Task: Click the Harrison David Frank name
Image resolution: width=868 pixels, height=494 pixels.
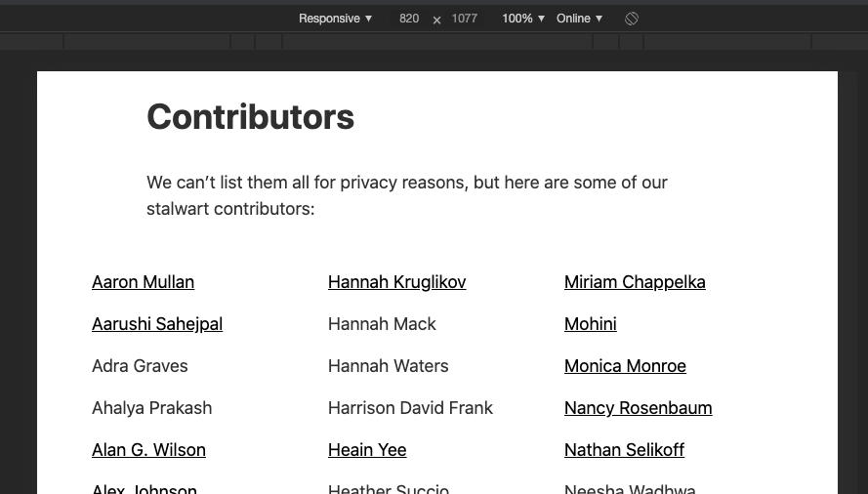Action: (x=410, y=408)
